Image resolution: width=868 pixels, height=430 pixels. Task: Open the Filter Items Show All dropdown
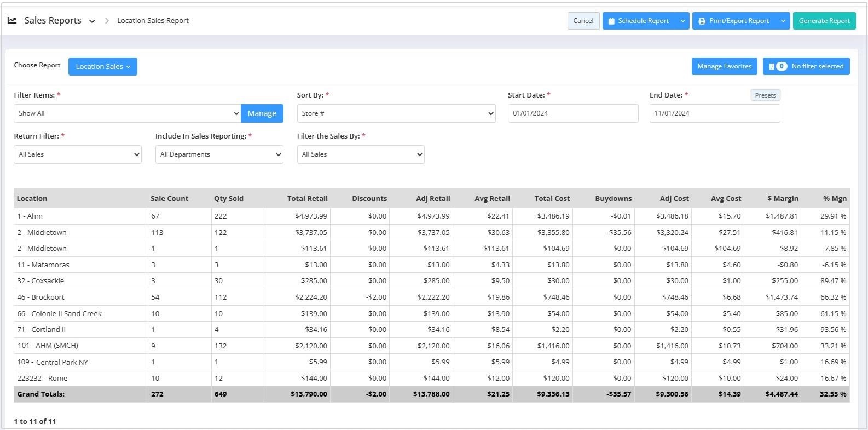point(127,113)
